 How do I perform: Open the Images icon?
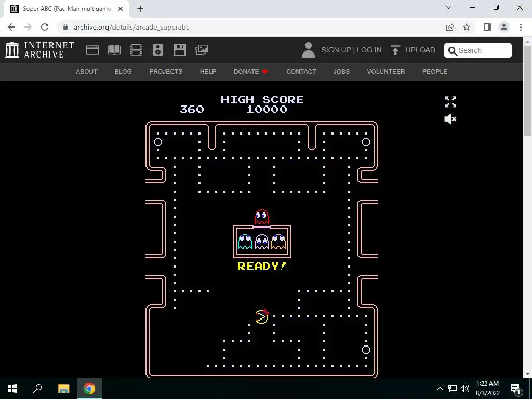click(x=202, y=50)
